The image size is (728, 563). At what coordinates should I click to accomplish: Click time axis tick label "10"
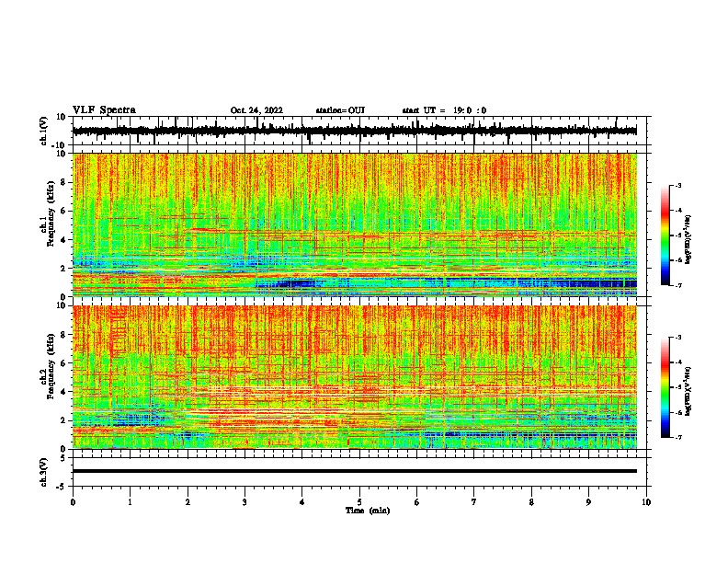pos(646,502)
